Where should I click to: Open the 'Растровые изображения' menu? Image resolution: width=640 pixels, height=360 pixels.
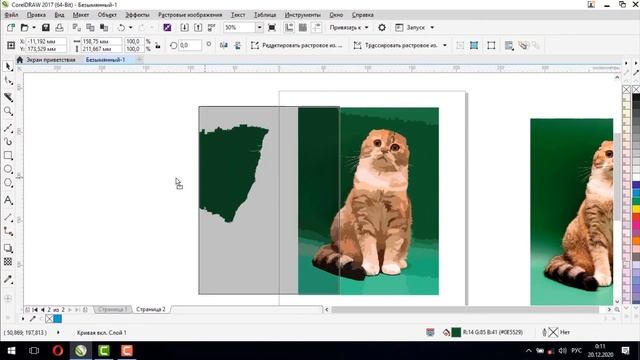(190, 15)
